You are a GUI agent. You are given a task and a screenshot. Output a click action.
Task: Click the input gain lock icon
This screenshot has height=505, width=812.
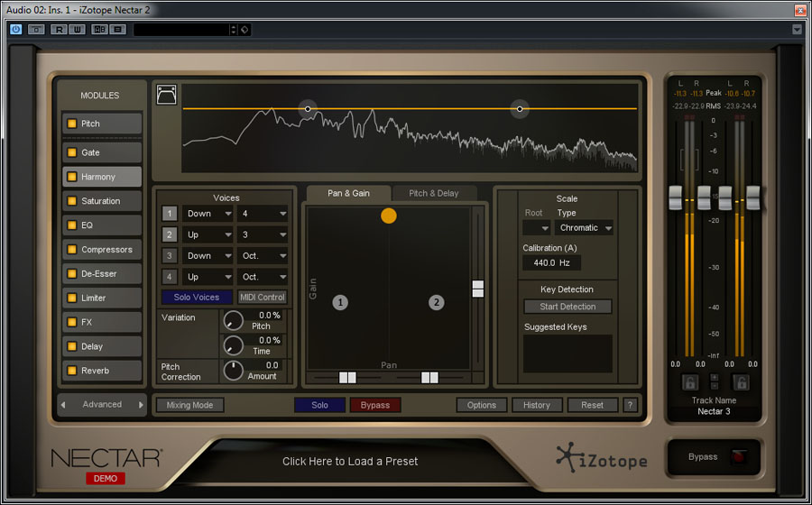(x=688, y=381)
